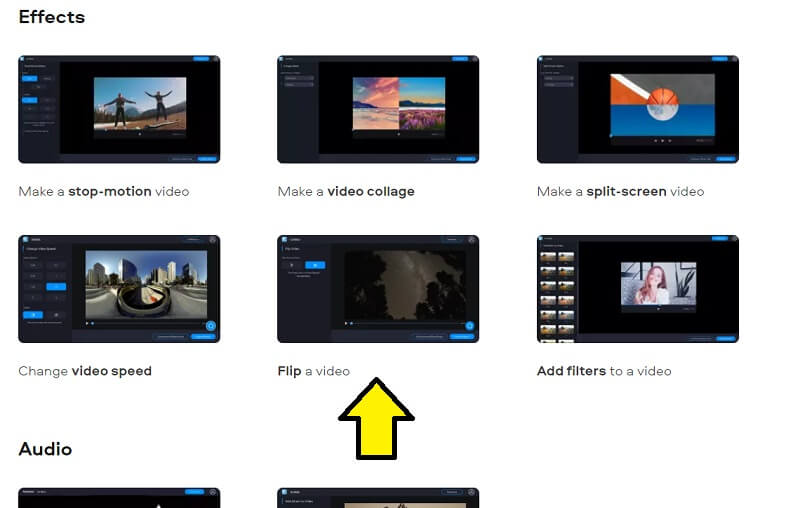This screenshot has width=800, height=508.
Task: Click the play icon under the city fisheye preview
Action: coord(87,323)
